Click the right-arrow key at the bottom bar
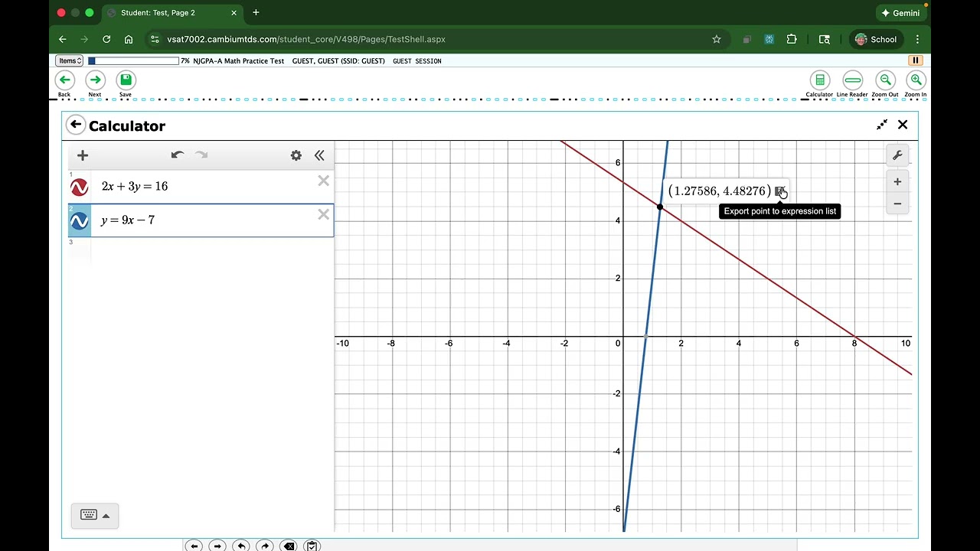This screenshot has height=551, width=980. (218, 546)
